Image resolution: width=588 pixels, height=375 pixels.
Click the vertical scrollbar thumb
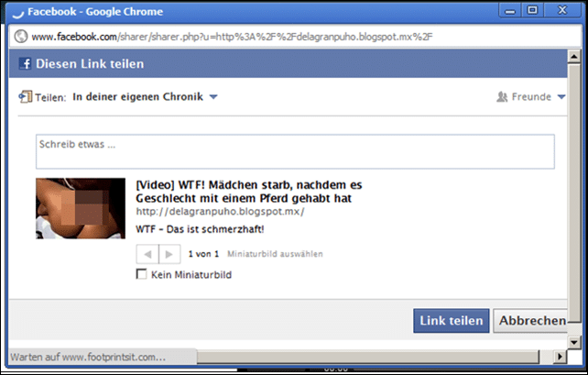point(574,193)
